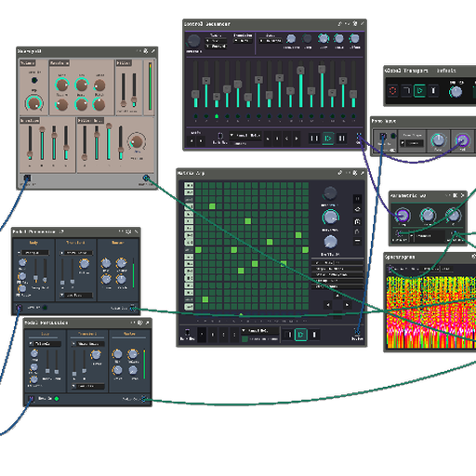Toggle the last step LED in Control Sequencer
The image size is (476, 476).
click(x=353, y=116)
